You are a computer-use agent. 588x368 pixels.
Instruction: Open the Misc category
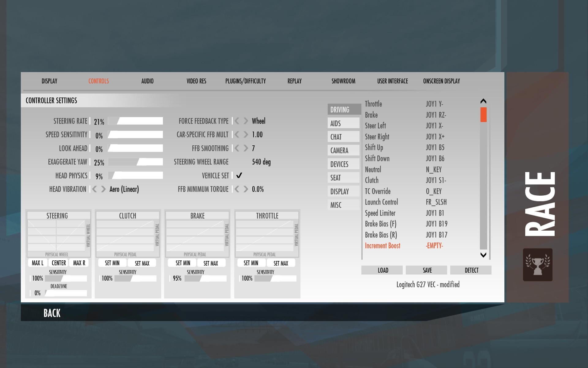[343, 205]
